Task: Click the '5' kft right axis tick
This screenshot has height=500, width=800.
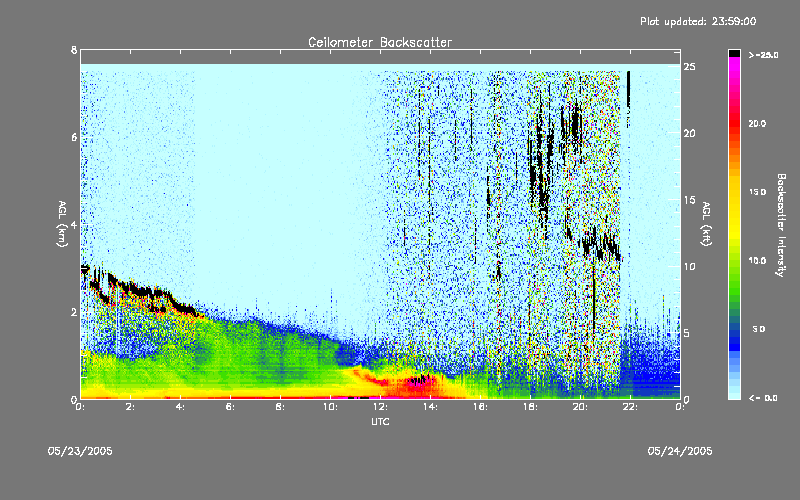Action: (686, 333)
